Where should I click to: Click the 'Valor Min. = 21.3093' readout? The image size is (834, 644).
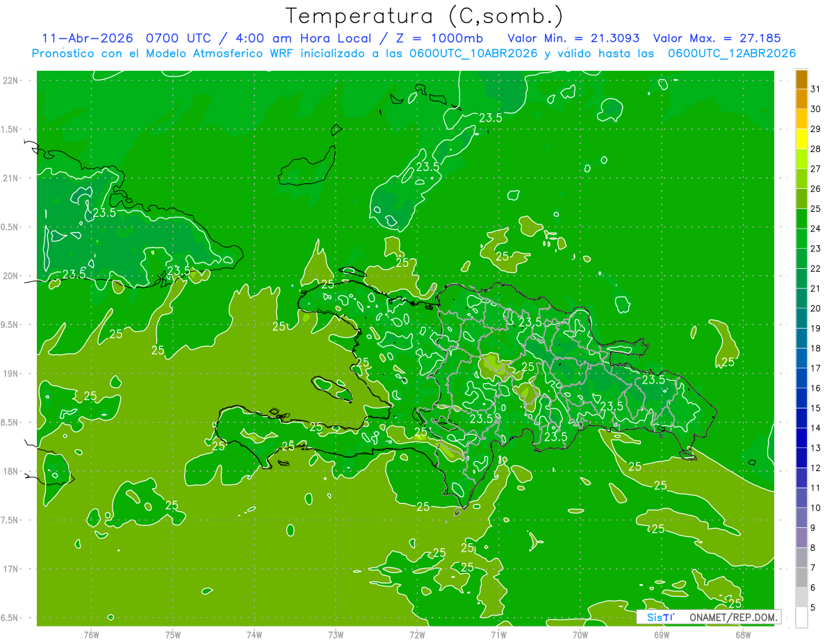(x=573, y=38)
